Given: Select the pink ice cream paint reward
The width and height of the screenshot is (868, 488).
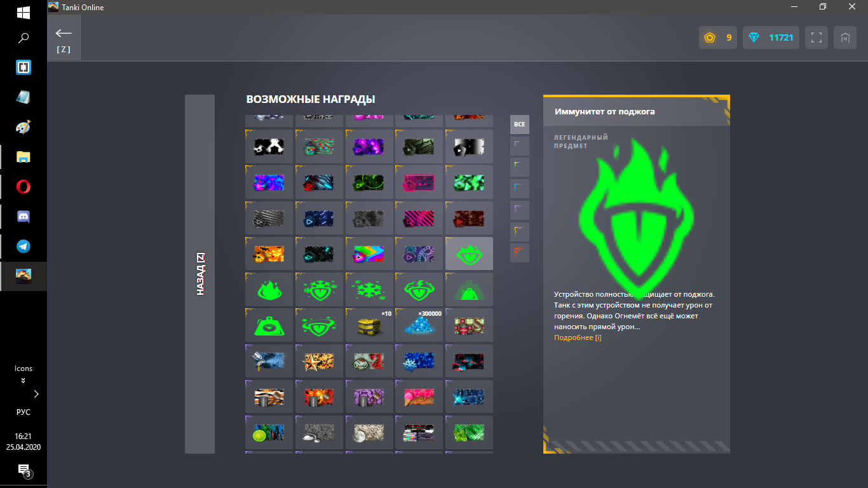Looking at the screenshot, I should coord(419,396).
